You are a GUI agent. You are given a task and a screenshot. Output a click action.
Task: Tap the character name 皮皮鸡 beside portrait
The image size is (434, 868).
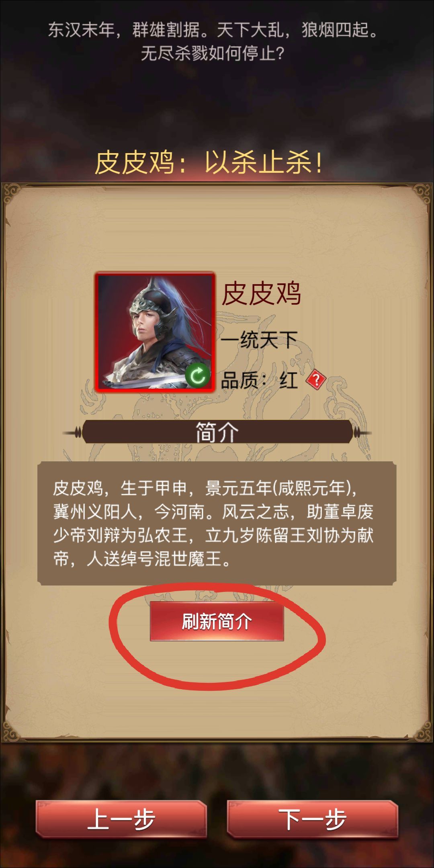[261, 293]
